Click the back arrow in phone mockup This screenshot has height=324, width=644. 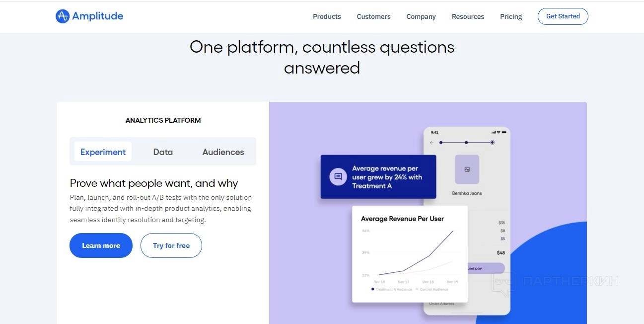431,143
